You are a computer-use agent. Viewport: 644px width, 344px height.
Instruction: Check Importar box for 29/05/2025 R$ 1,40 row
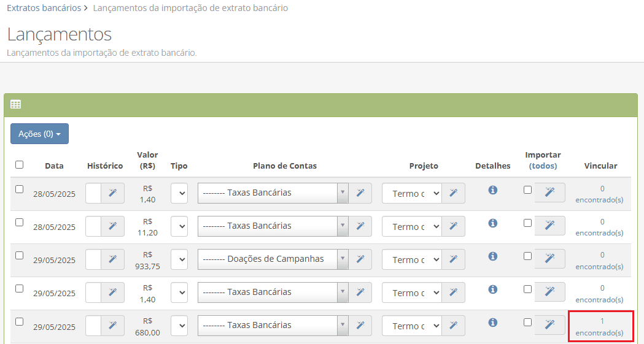[528, 289]
